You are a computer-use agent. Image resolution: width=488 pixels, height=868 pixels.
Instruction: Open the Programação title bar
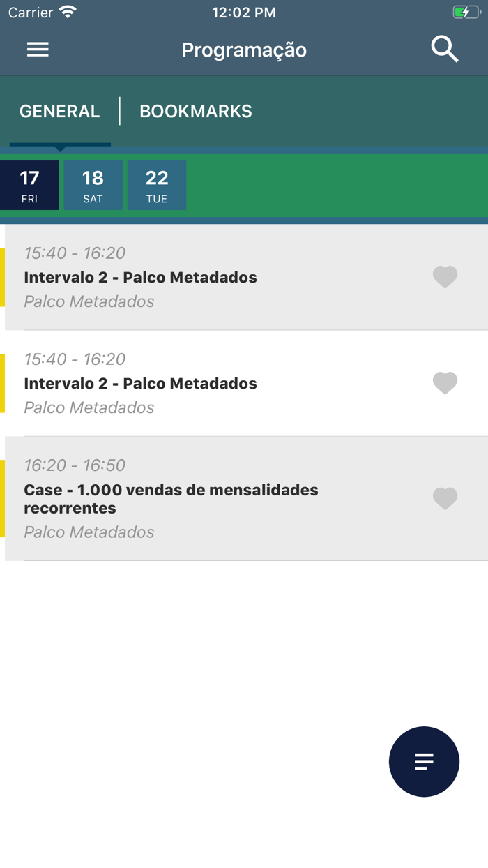244,49
